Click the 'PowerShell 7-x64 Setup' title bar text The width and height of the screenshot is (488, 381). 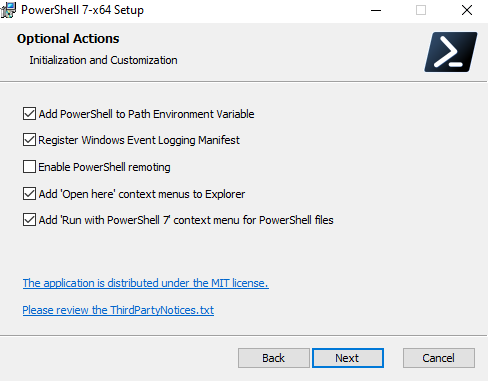(82, 10)
